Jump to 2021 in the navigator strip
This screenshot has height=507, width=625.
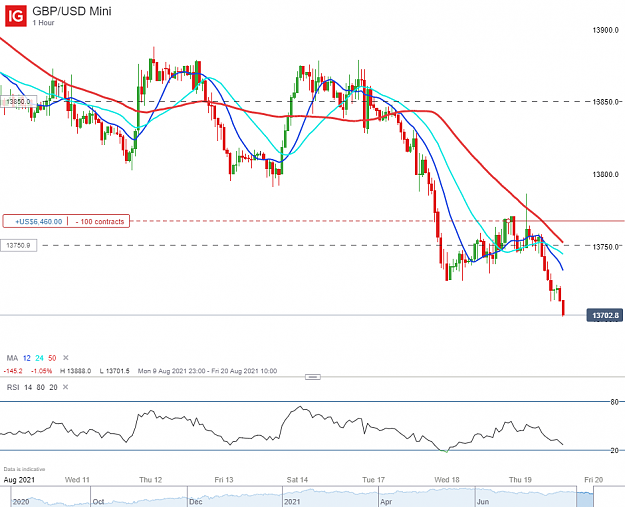[x=292, y=501]
